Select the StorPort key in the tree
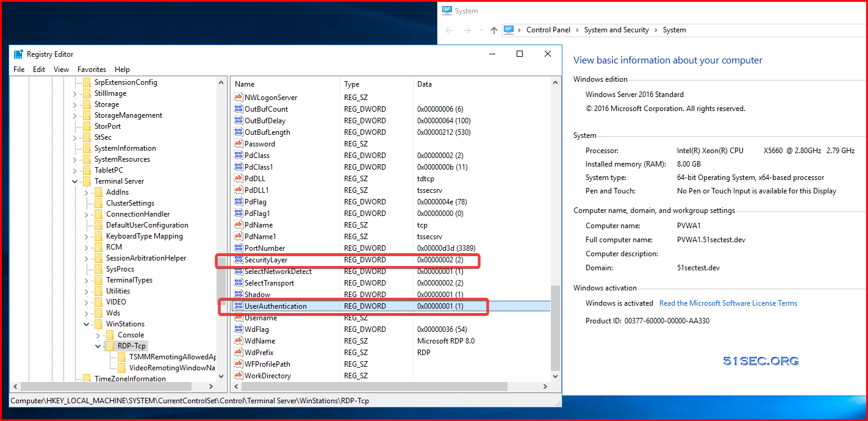The width and height of the screenshot is (868, 421). coord(107,126)
